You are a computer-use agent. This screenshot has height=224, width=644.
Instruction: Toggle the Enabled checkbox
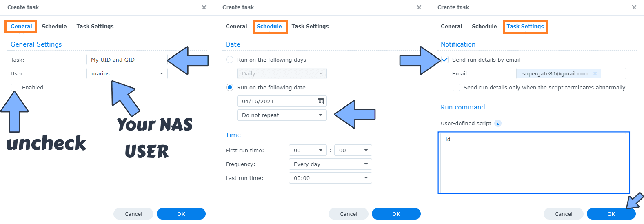pos(15,87)
